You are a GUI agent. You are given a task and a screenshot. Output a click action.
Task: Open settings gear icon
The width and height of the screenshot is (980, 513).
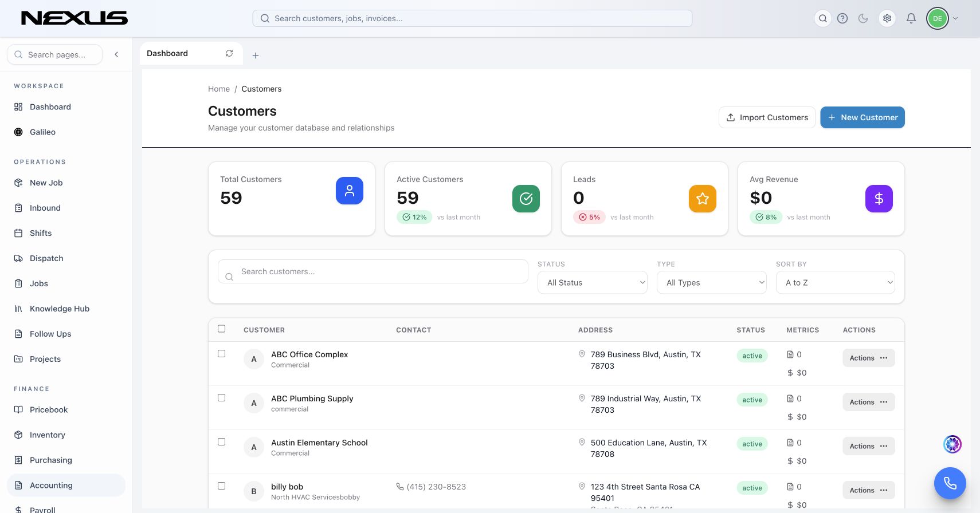[x=887, y=18]
